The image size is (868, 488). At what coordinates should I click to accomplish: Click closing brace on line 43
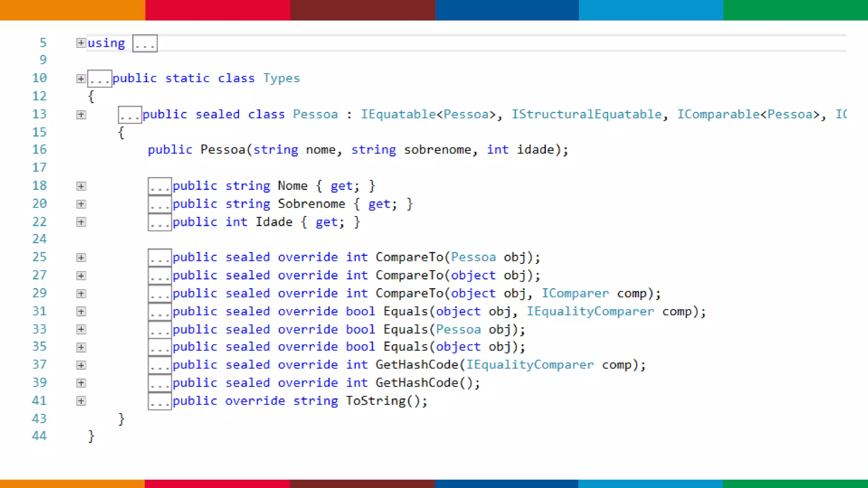pyautogui.click(x=121, y=419)
